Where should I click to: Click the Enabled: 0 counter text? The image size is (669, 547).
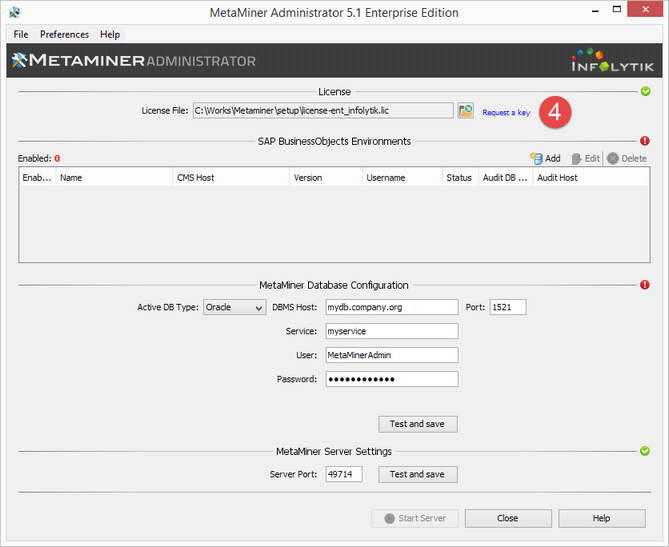[39, 158]
